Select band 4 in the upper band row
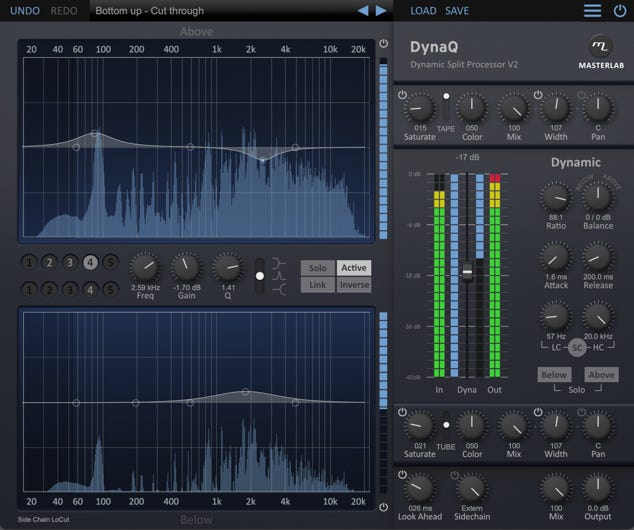634x530 pixels. click(91, 262)
